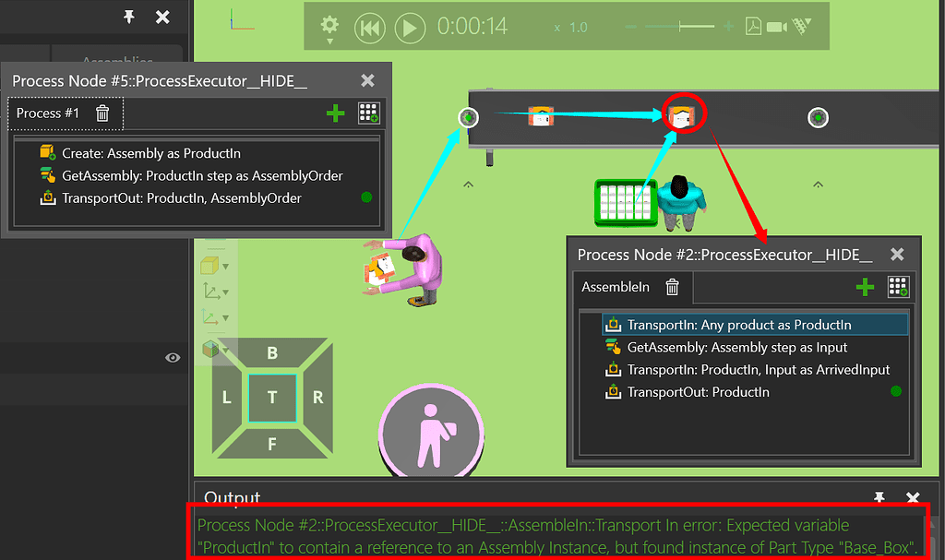The image size is (945, 560).
Task: Unpin the top-left docked panel
Action: pyautogui.click(x=129, y=17)
